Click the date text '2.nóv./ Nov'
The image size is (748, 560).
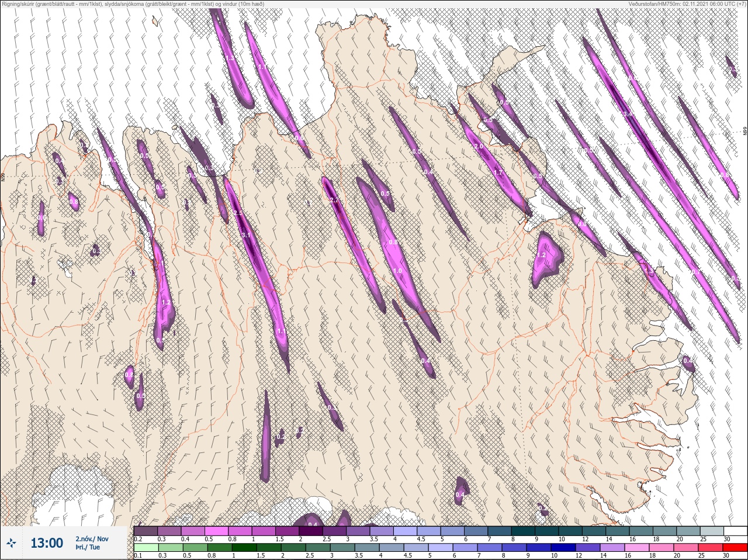point(92,539)
